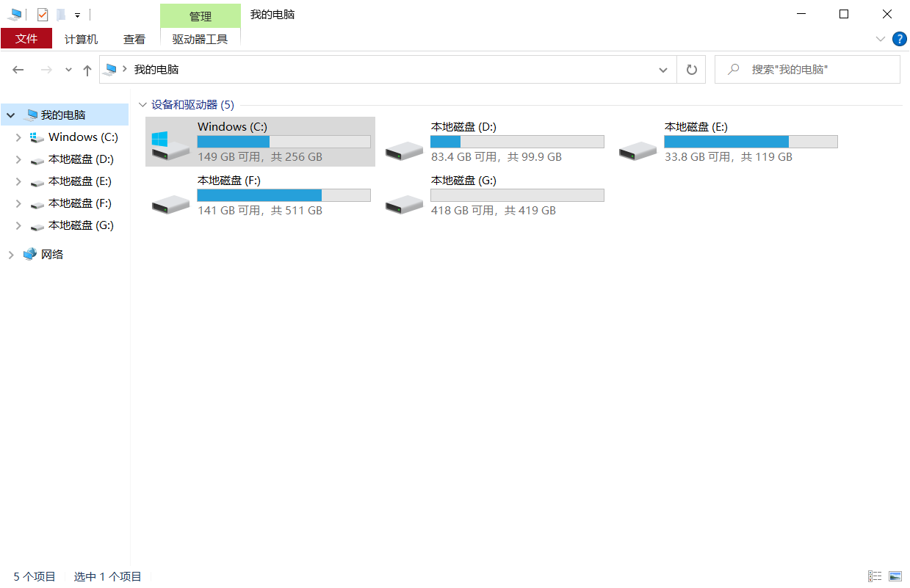Click the Windows (C:) name label in main pane

[x=232, y=127]
